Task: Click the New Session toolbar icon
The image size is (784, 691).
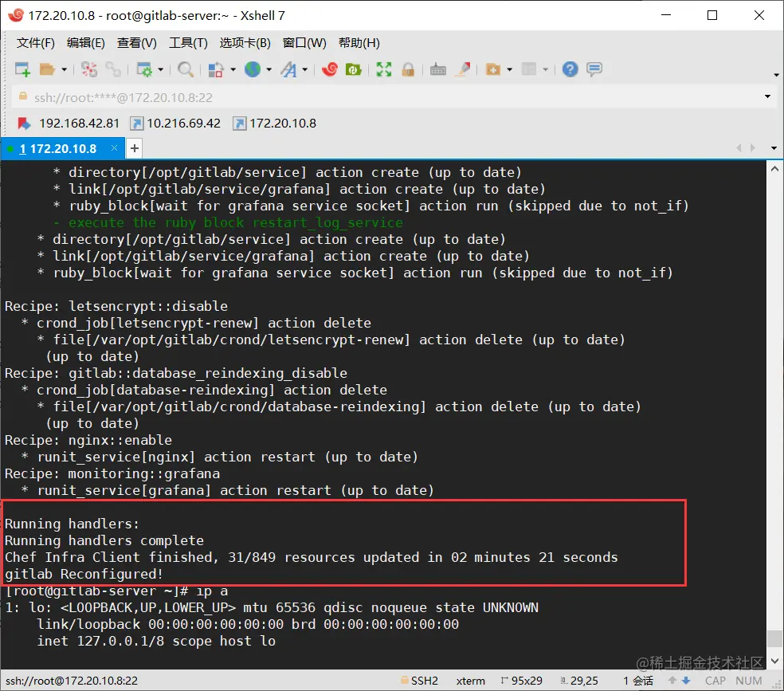Action: pos(22,69)
